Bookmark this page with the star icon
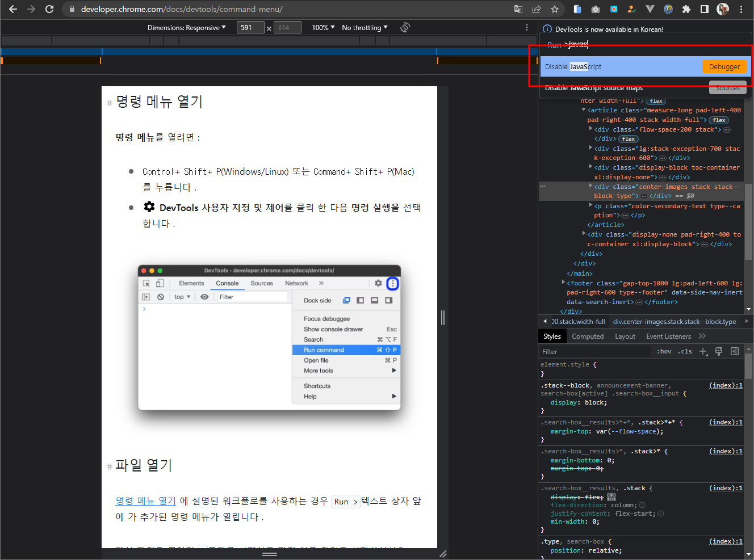 (555, 9)
